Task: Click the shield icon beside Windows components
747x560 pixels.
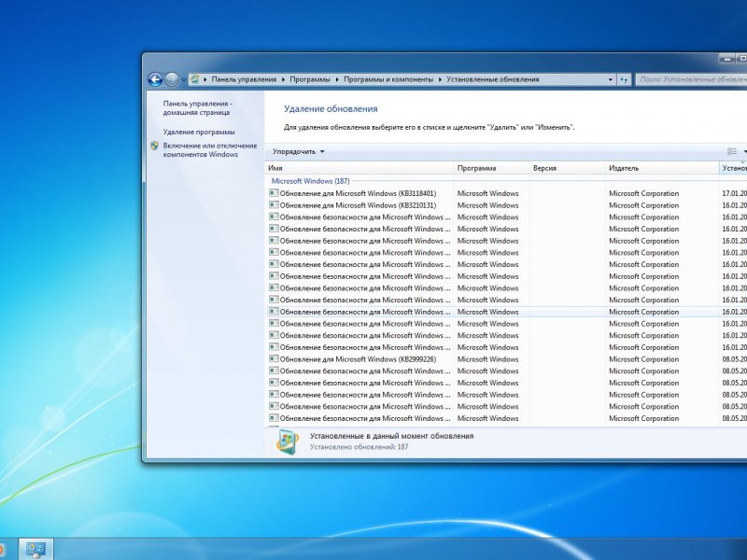Action: pos(154,146)
